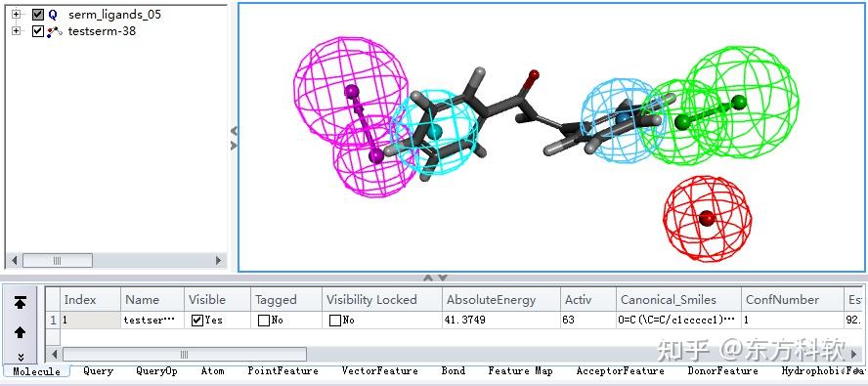Click the ConfNumber column header
The image size is (868, 386).
(792, 300)
